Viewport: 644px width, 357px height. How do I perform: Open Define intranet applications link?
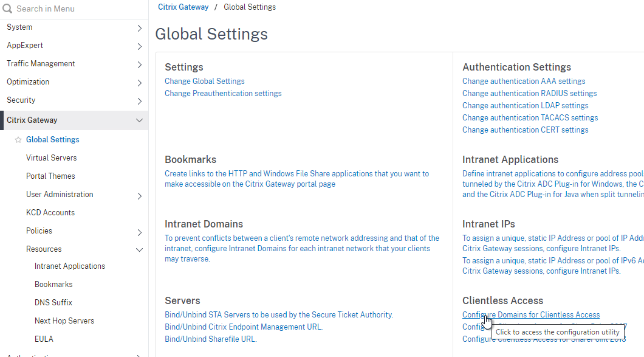[x=553, y=184]
